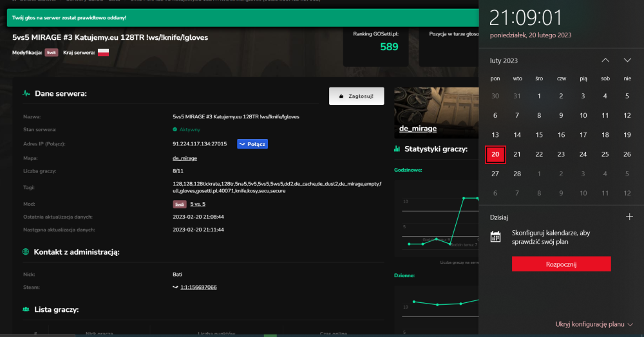Click the server tags text block
This screenshot has width=644, height=337.
pyautogui.click(x=277, y=187)
